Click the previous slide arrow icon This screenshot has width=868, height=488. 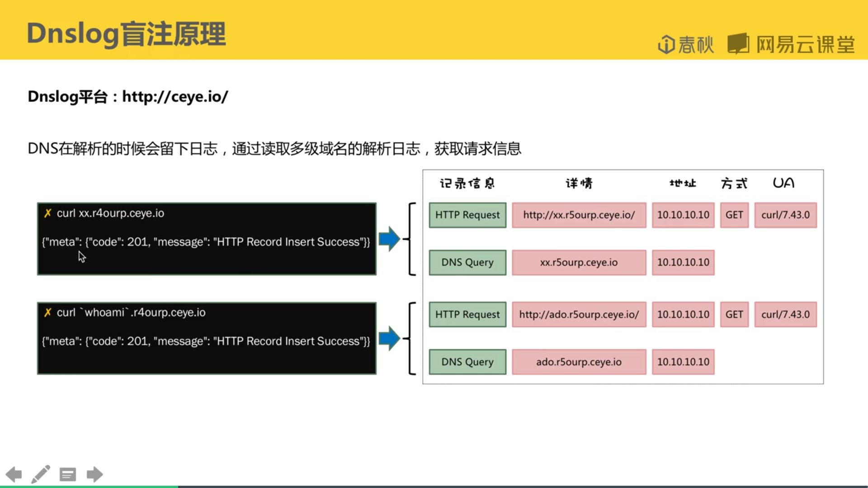(14, 474)
